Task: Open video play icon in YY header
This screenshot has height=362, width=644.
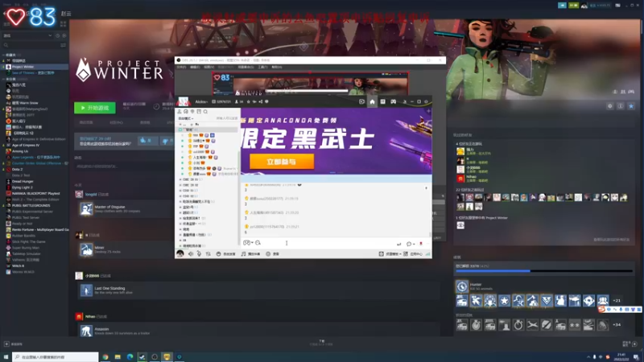Action: pyautogui.click(x=361, y=102)
